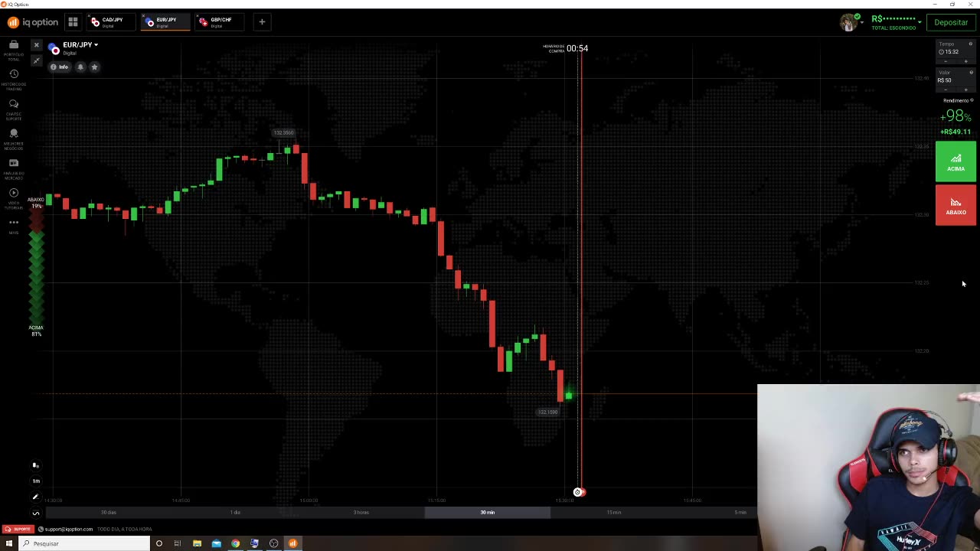Open Cortana circle icon in taskbar

coord(158,543)
